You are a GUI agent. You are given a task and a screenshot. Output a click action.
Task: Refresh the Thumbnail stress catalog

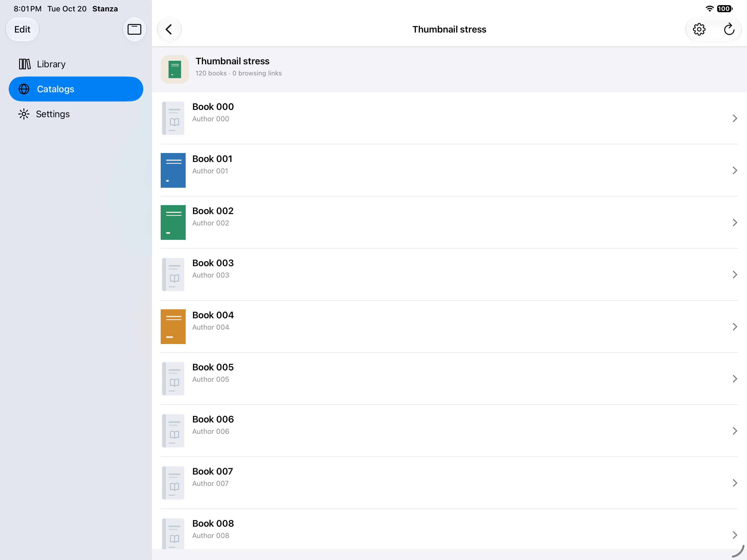(x=729, y=29)
